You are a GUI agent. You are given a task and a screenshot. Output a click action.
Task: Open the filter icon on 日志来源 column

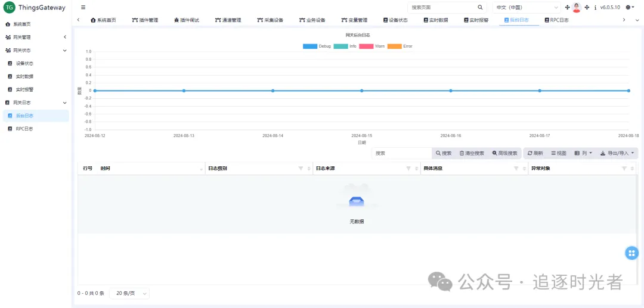point(408,169)
